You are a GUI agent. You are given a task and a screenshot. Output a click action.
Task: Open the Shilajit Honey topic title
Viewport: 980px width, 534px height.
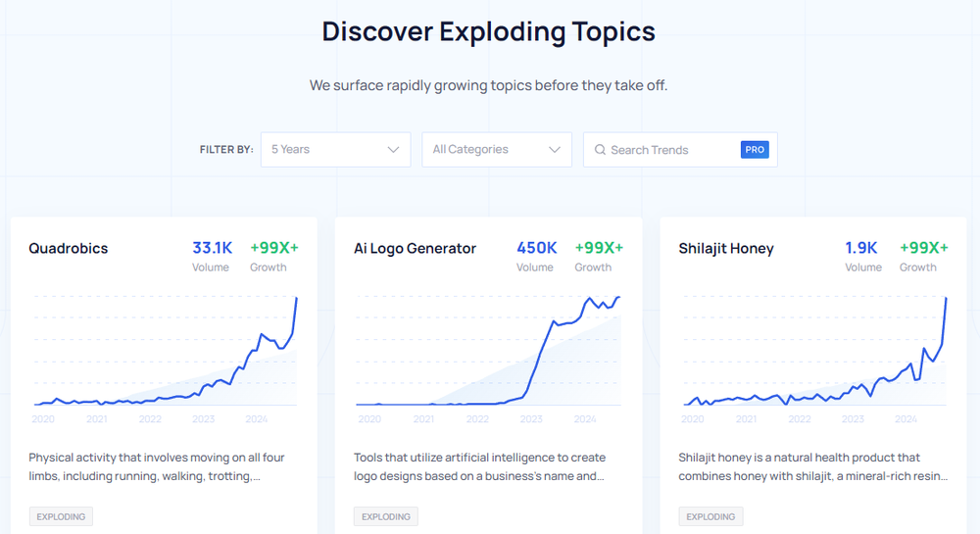(x=726, y=248)
